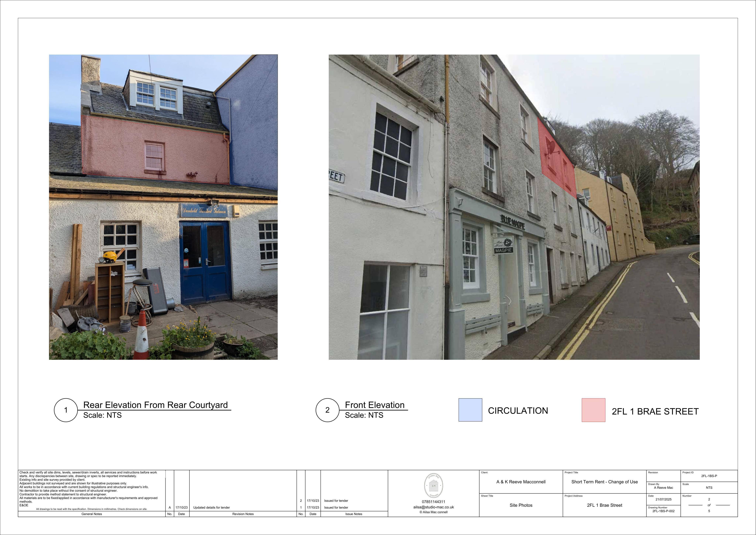756x535 pixels.
Task: Select 'E&OE' in the general notes
Action: 24,505
